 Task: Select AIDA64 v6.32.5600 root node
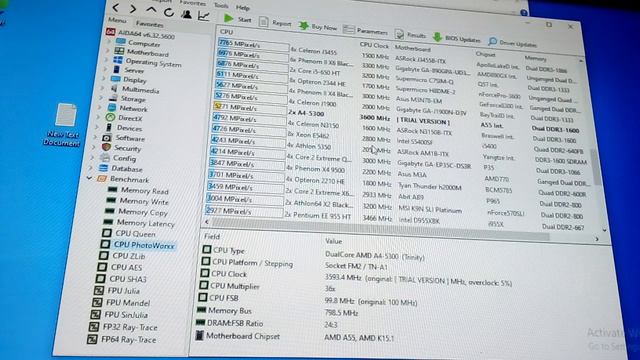click(140, 34)
